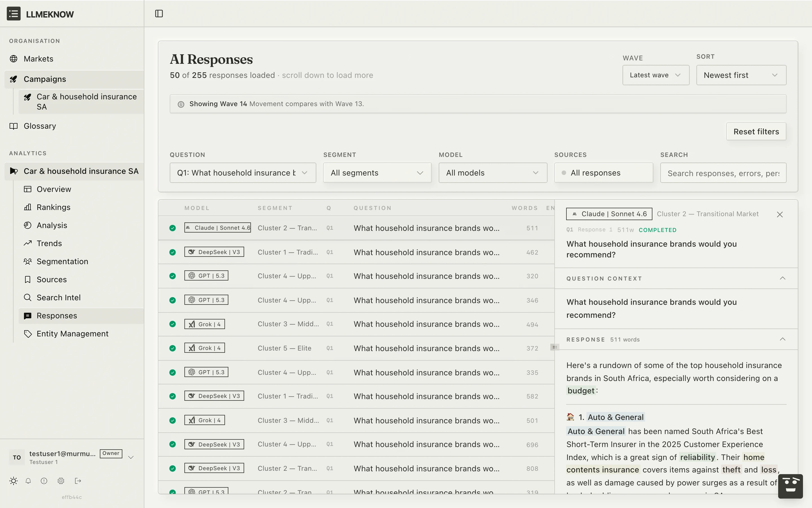Select the GPT | 5.3 row with 320 words

[x=356, y=276]
